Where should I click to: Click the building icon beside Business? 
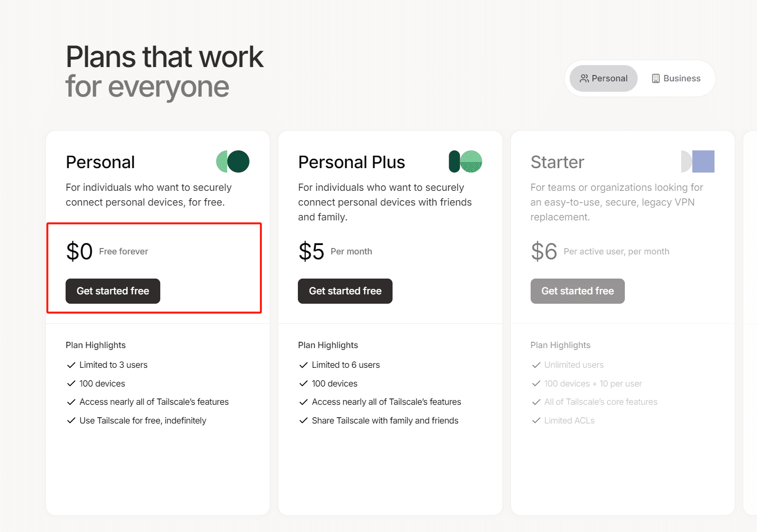pyautogui.click(x=656, y=78)
